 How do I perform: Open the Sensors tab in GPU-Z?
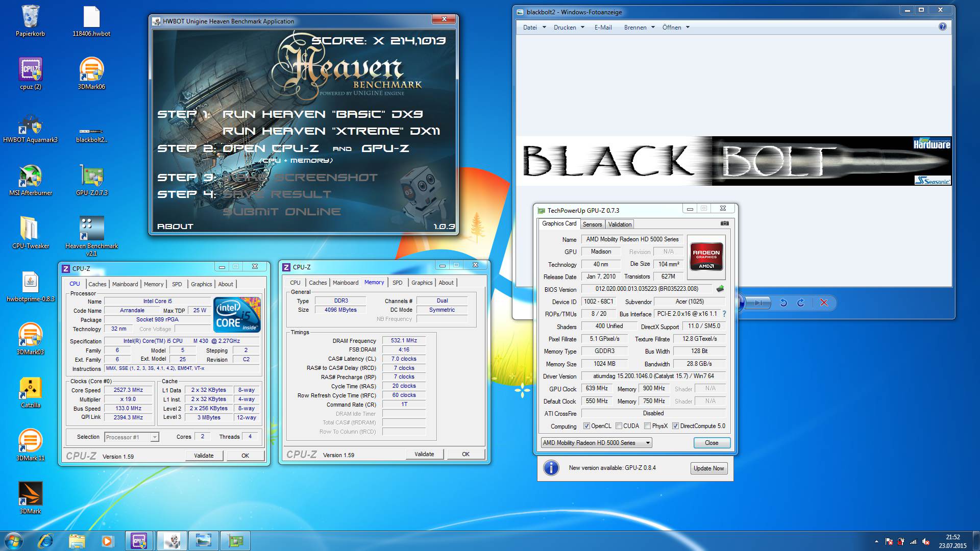point(592,224)
